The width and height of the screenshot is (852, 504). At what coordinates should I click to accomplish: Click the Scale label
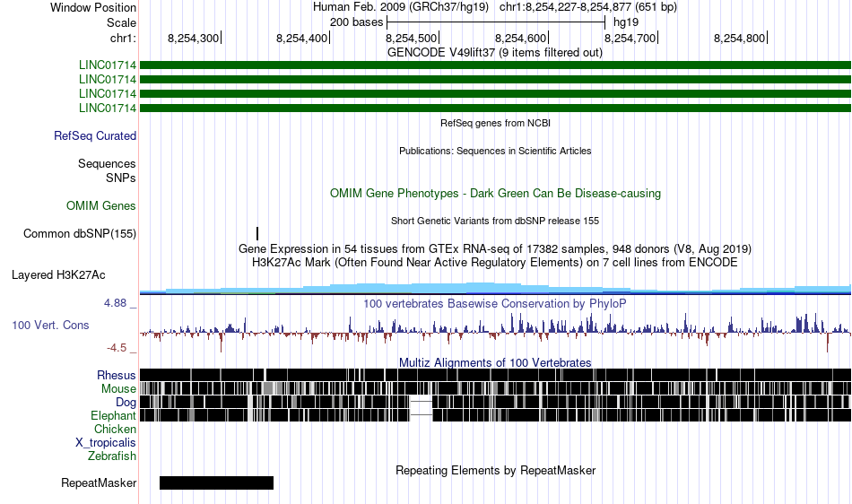(122, 22)
